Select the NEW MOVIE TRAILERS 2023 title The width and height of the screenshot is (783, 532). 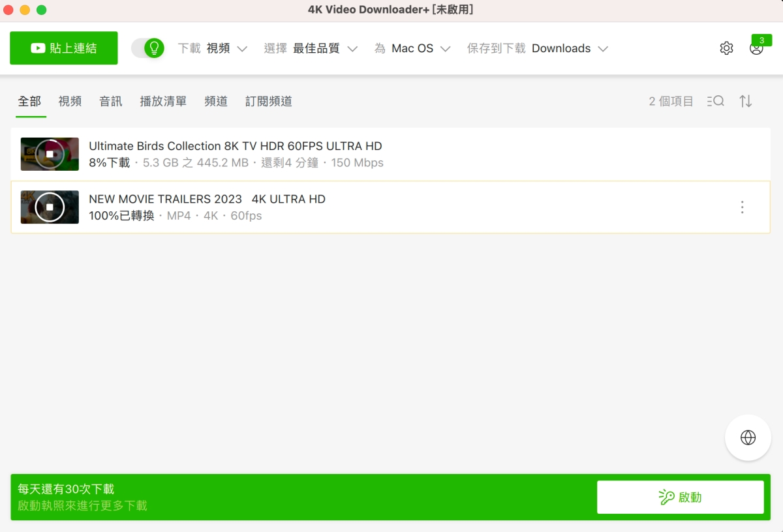coord(207,199)
